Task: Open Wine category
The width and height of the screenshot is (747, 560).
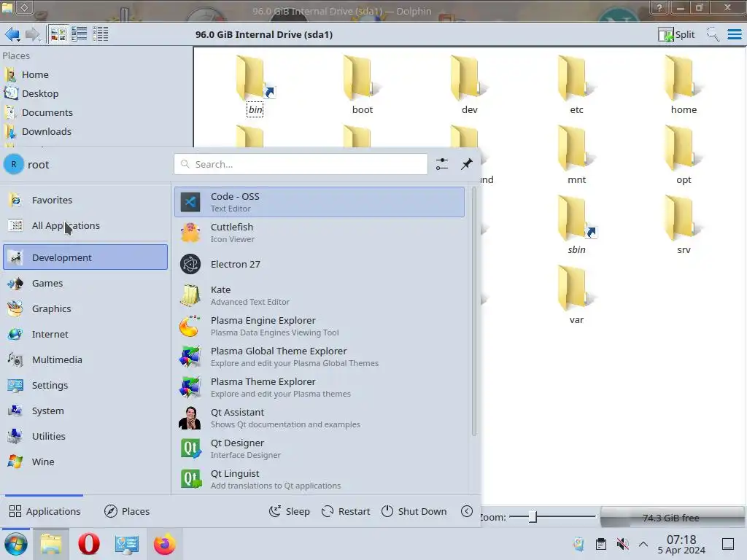Action: 85,462
